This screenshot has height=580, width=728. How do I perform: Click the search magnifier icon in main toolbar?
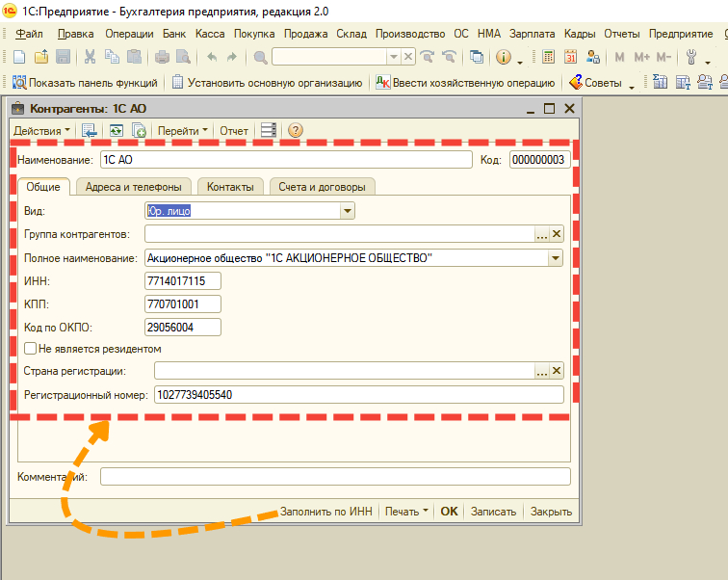(260, 57)
